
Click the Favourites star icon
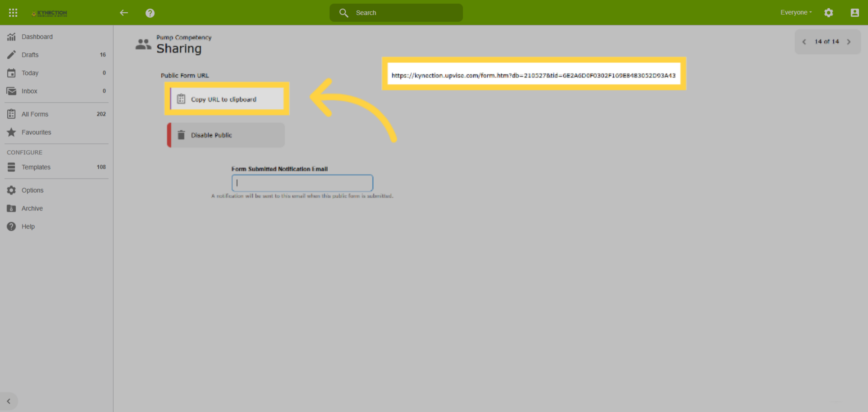tap(12, 132)
